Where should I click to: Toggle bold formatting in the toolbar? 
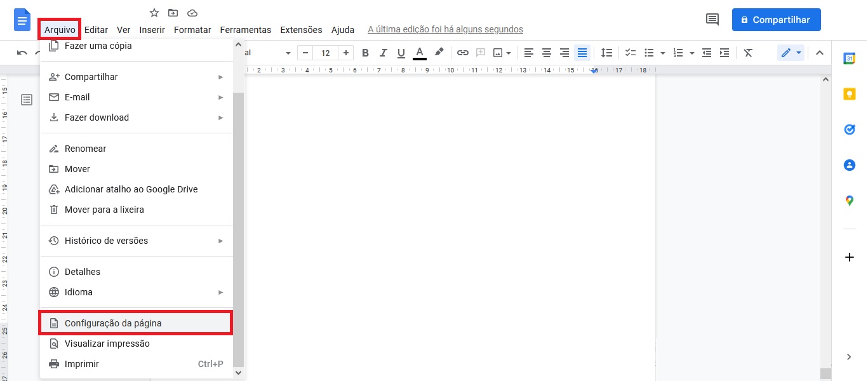[365, 53]
